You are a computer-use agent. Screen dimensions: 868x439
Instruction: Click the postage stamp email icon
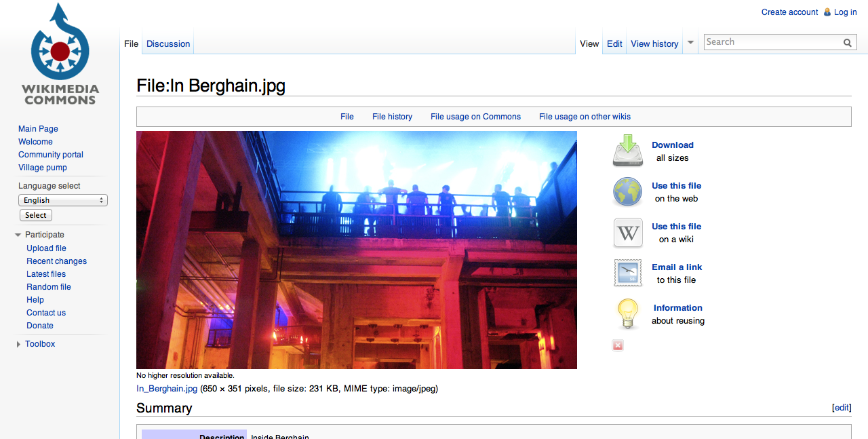click(628, 273)
